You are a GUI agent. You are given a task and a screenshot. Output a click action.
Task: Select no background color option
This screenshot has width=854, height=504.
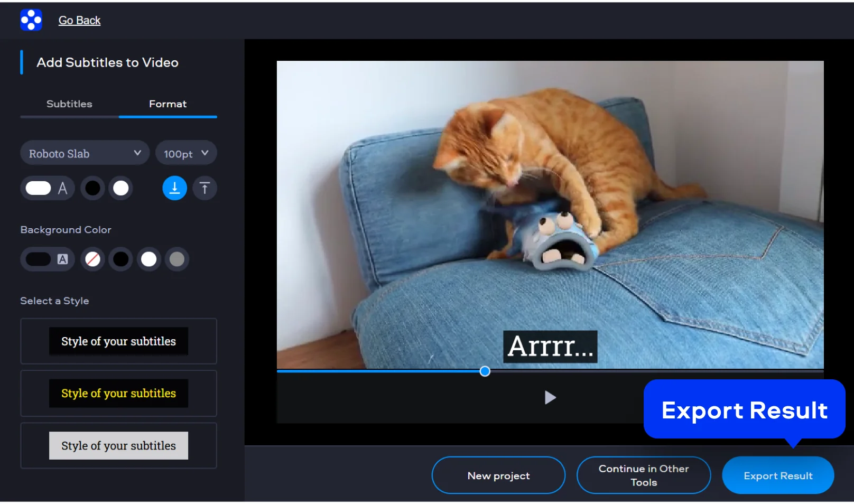(x=92, y=259)
